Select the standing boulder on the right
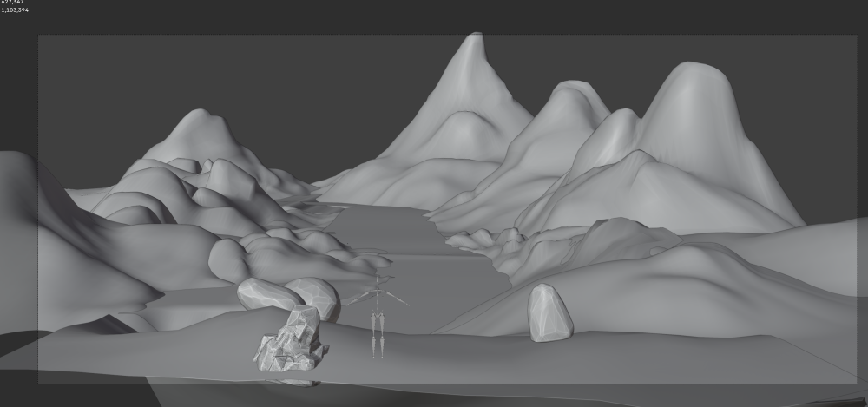The image size is (868, 407). (x=549, y=312)
